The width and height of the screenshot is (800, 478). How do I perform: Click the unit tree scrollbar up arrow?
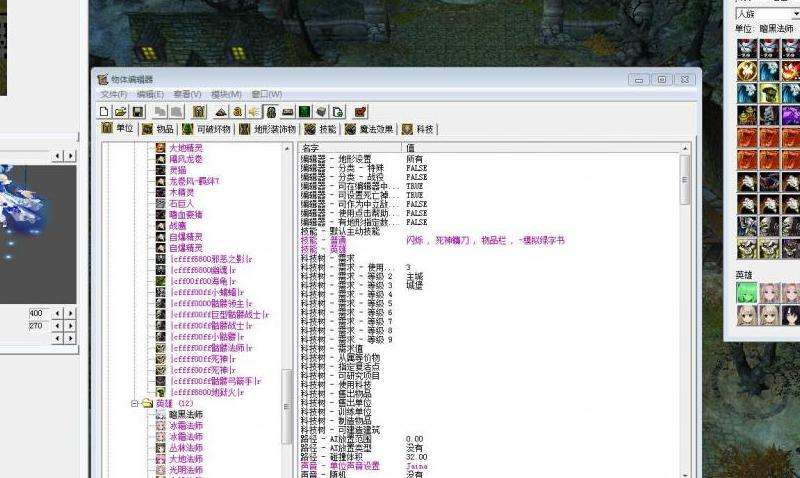pos(287,148)
